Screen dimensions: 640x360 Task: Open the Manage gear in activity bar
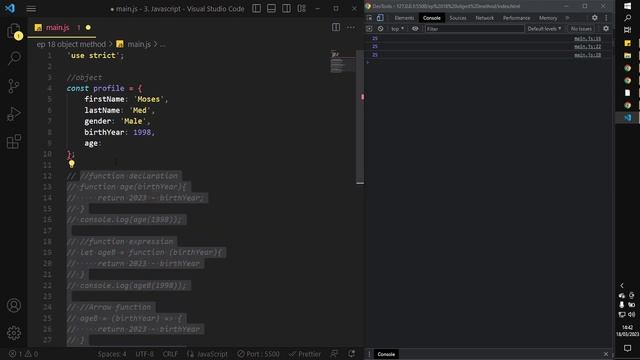14,333
